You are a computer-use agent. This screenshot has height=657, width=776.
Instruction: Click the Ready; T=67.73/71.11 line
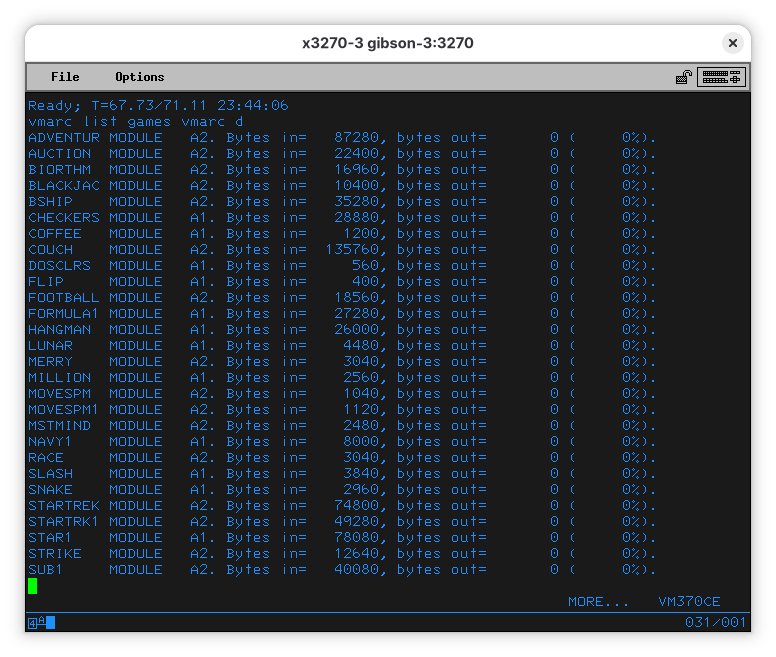(x=158, y=105)
